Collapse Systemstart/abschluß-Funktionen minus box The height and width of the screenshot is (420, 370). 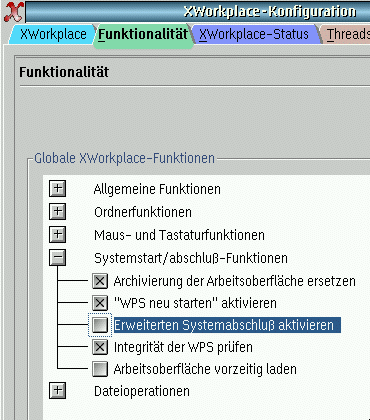click(x=58, y=258)
